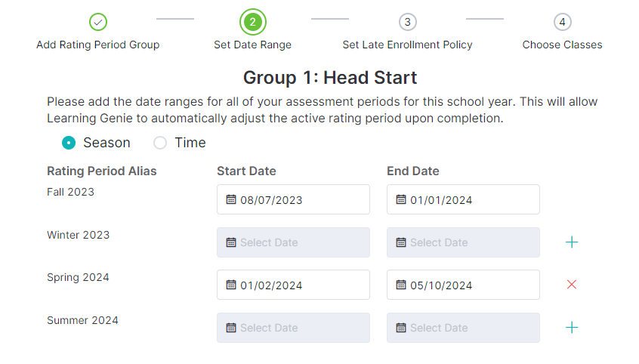The image size is (639, 364).
Task: Open Fall 2023 start date field 08/07/2023
Action: tap(293, 199)
